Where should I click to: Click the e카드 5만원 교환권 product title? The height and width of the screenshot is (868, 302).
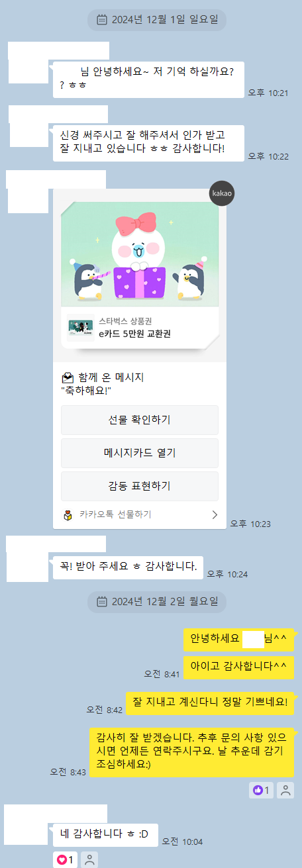pyautogui.click(x=134, y=334)
